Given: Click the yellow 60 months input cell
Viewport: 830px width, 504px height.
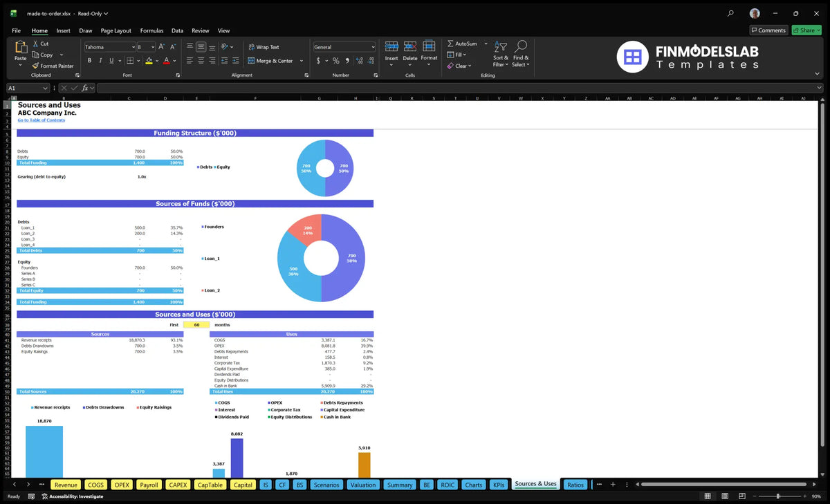Looking at the screenshot, I should click(196, 324).
